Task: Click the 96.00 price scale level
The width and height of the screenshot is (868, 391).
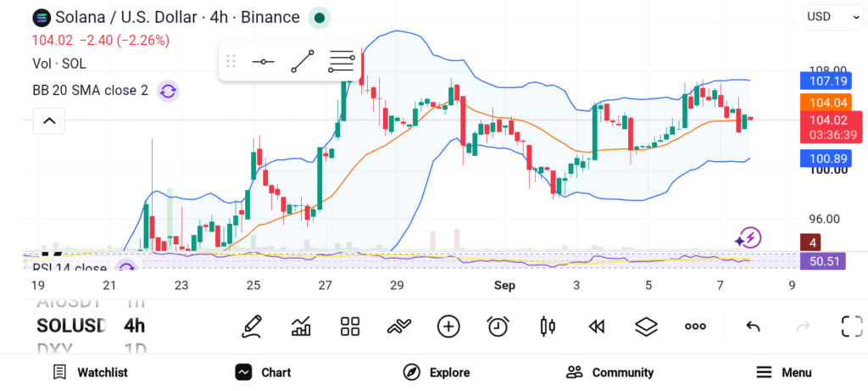Action: [824, 220]
